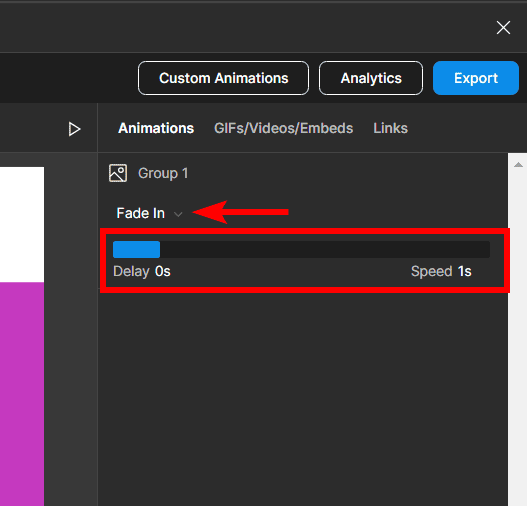Click the chevron next to Fade In
Image resolution: width=527 pixels, height=506 pixels.
point(178,214)
